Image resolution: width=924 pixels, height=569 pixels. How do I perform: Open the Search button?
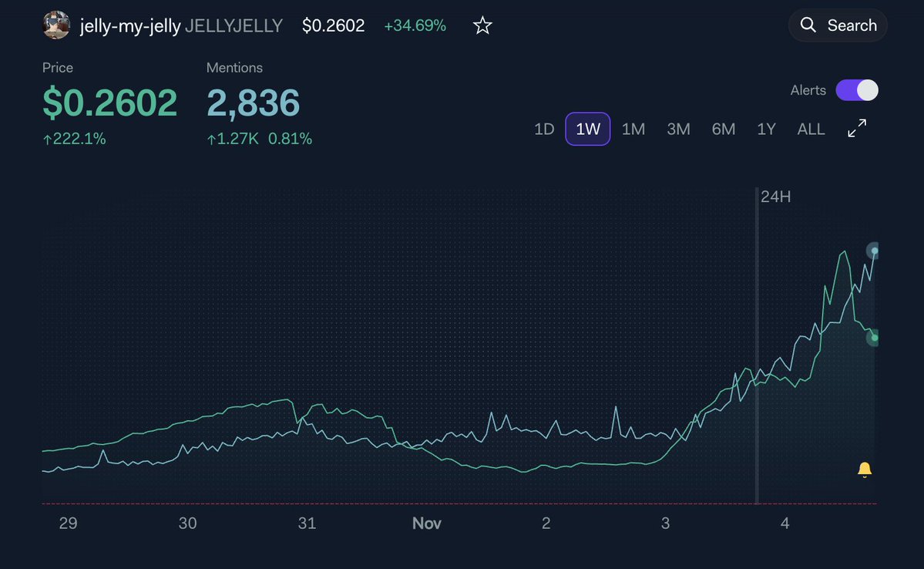click(838, 25)
